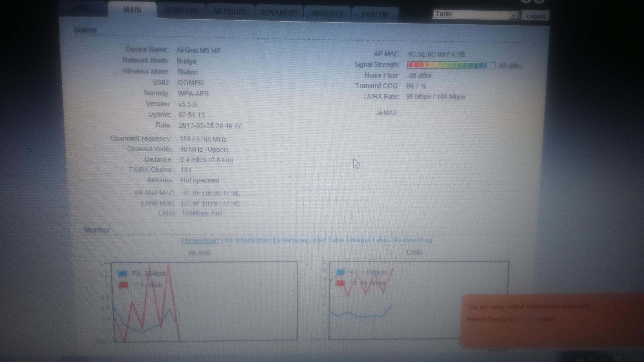Click the red TX legend square in WLAN0 graph
The width and height of the screenshot is (644, 362).
(x=123, y=285)
